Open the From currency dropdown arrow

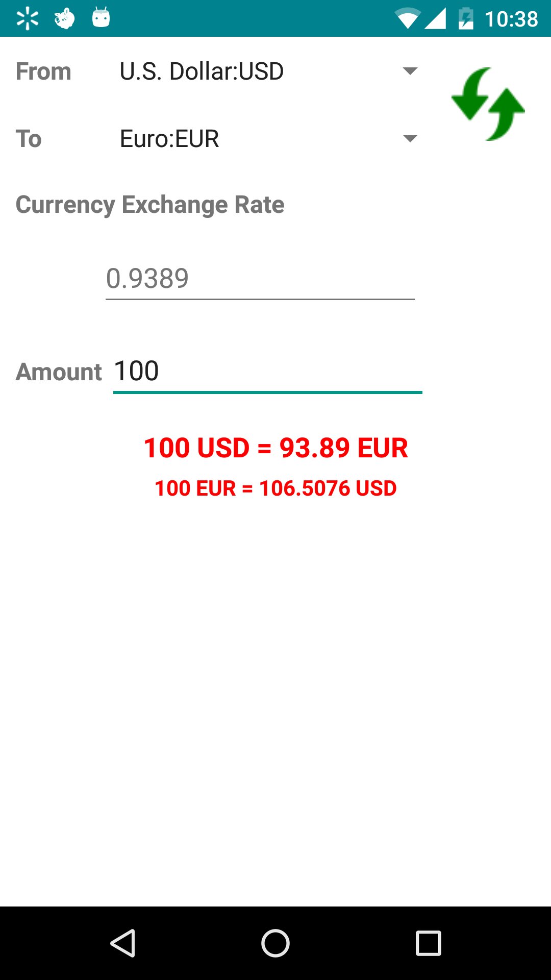tap(410, 71)
